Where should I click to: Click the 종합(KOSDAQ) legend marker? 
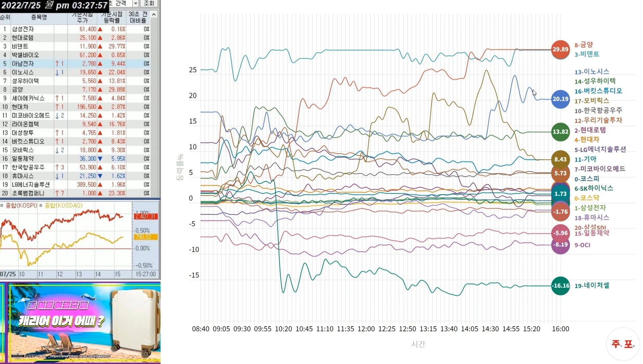tap(41, 205)
